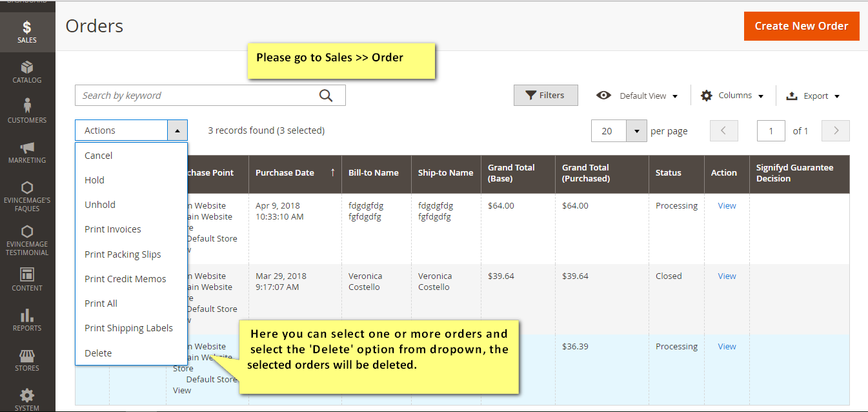Click Create New Order button
Image resolution: width=868 pixels, height=412 pixels.
click(802, 26)
